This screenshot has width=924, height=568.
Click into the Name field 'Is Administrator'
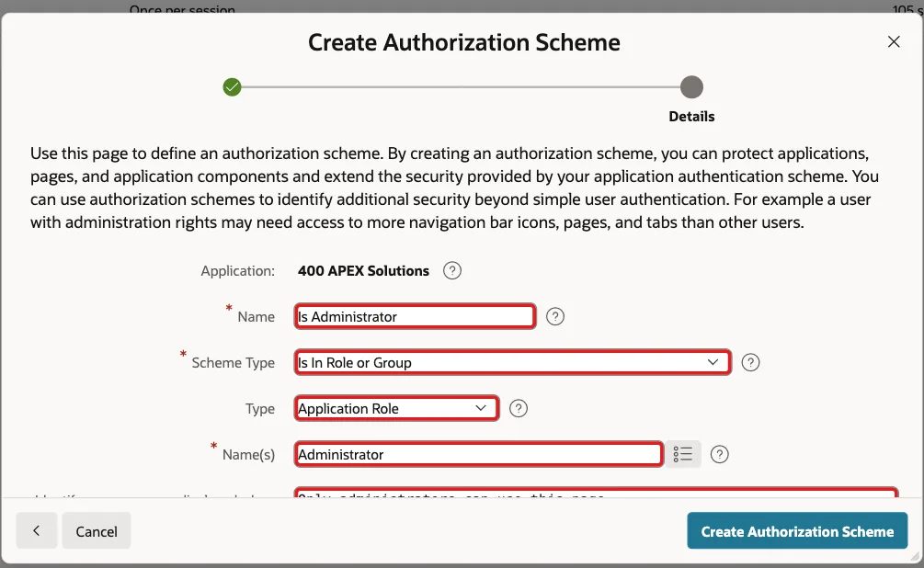click(x=415, y=317)
